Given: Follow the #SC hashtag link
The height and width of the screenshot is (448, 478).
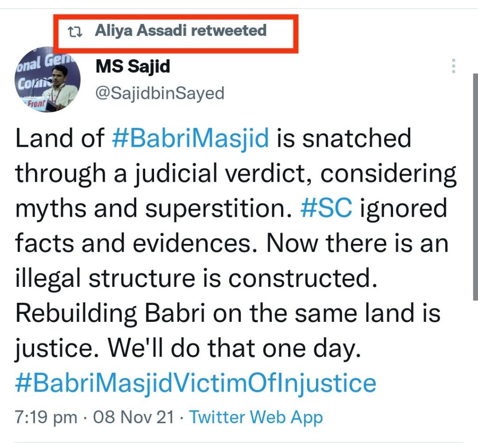Looking at the screenshot, I should pyautogui.click(x=326, y=208).
